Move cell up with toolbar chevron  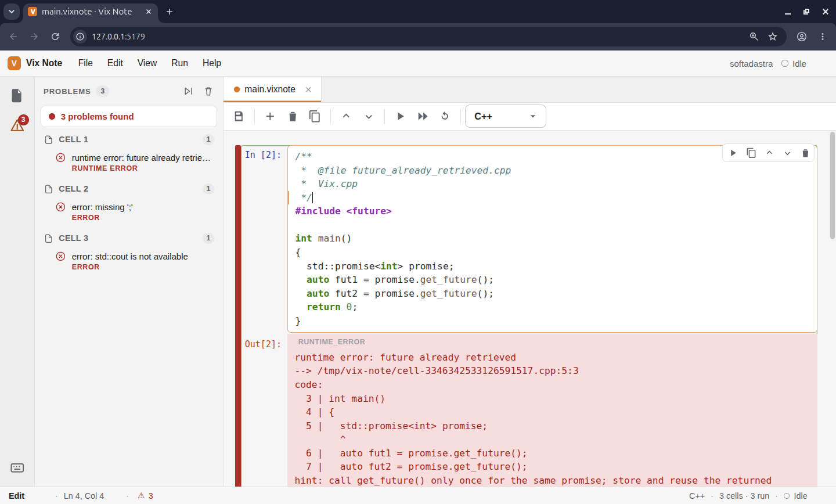tap(346, 116)
